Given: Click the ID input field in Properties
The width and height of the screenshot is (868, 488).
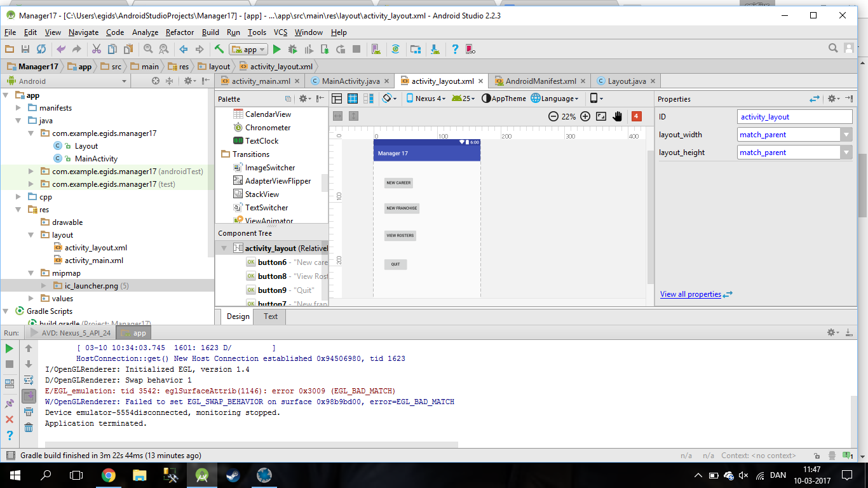Looking at the screenshot, I should [794, 117].
